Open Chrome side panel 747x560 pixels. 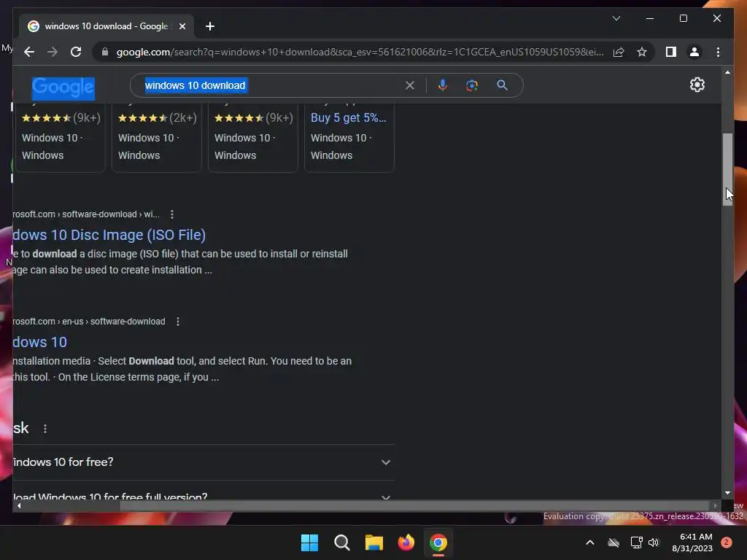(x=671, y=52)
